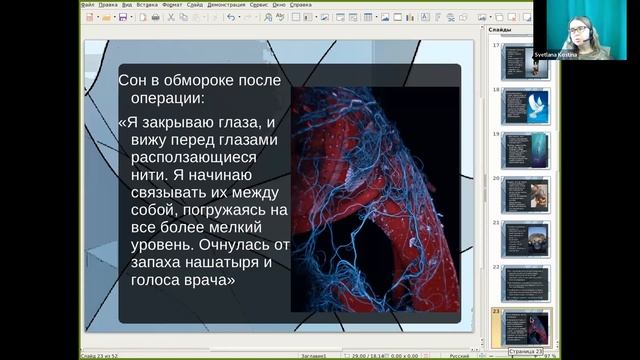Image resolution: width=640 pixels, height=360 pixels.
Task: Open the Файл menu
Action: (x=88, y=5)
